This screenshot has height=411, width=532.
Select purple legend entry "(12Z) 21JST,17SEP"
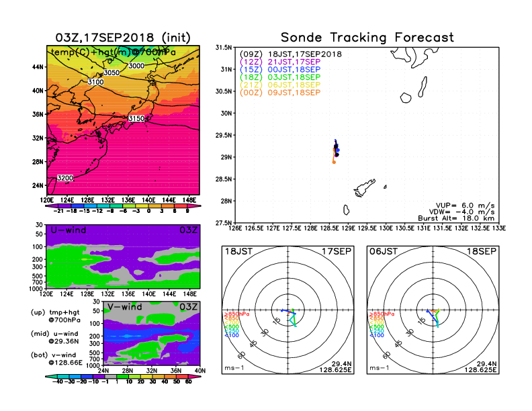[280, 62]
